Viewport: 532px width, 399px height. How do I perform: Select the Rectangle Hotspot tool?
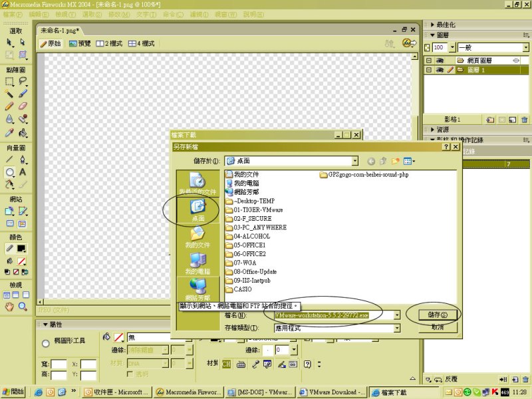[x=9, y=211]
